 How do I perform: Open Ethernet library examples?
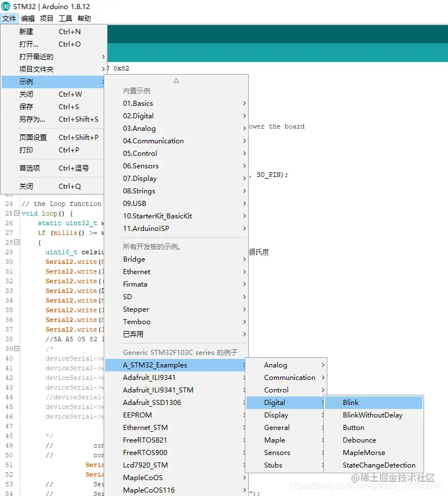tap(176, 272)
